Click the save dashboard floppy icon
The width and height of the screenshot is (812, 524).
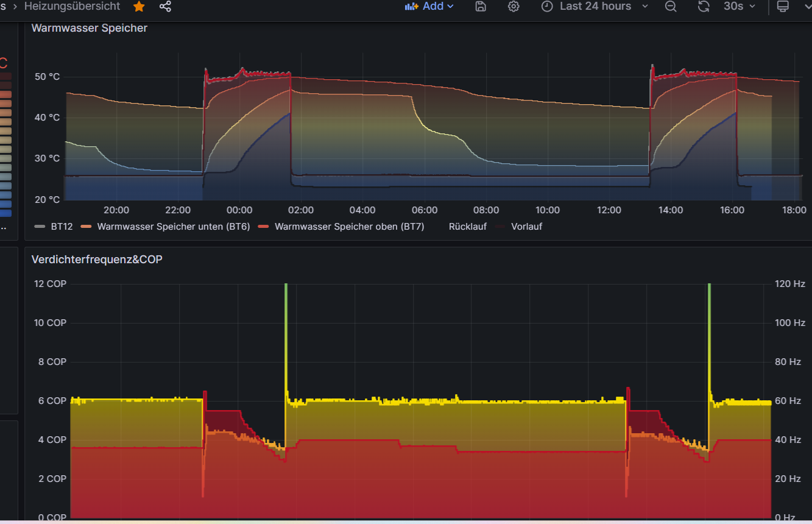[481, 7]
